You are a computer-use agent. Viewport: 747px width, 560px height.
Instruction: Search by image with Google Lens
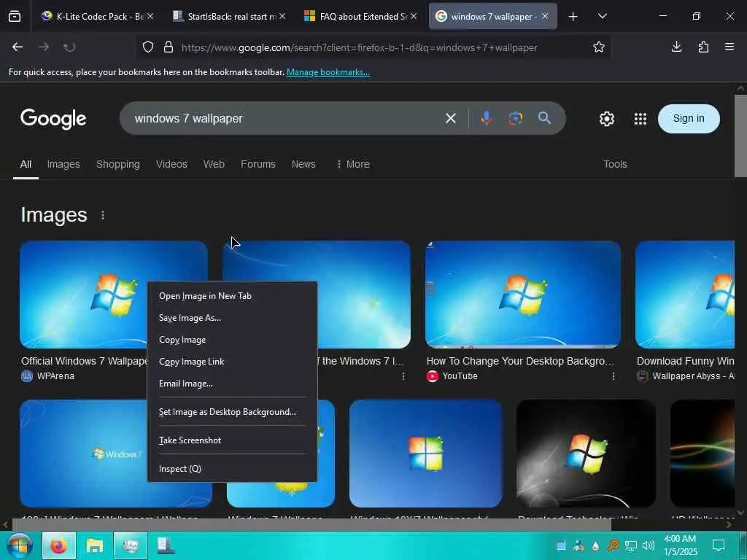point(516,118)
